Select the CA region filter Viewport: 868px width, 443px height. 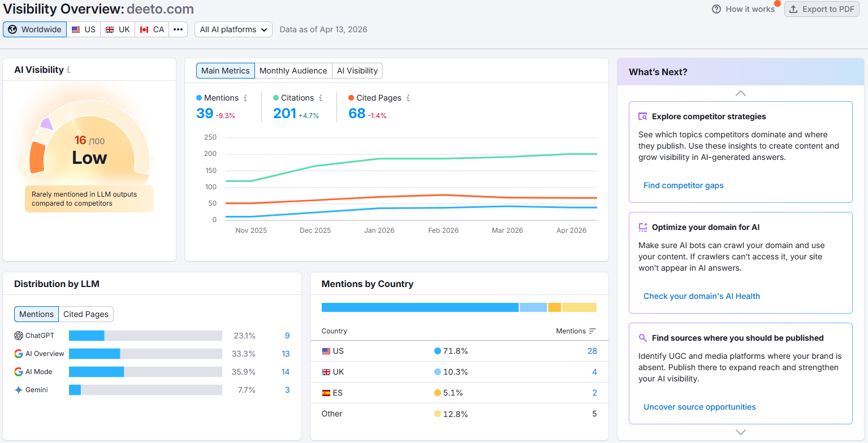point(152,29)
